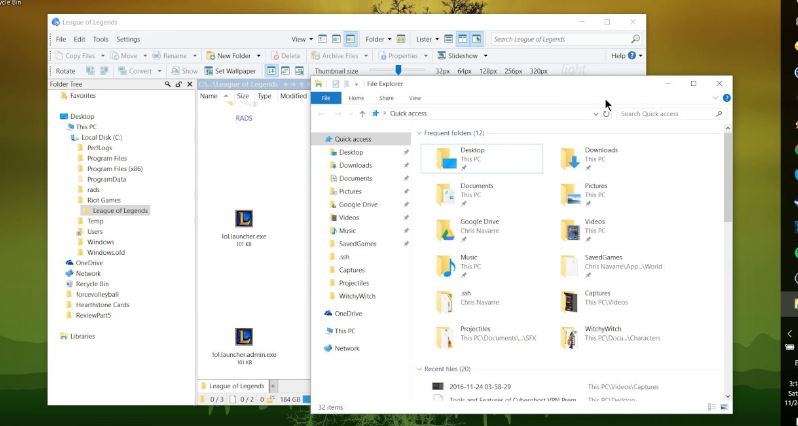Click the Refresh icon in File Explorer address bar
Viewport: 798px width, 426px height.
606,114
